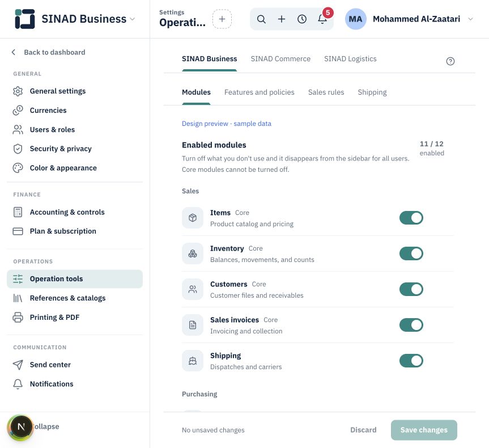Viewport: 489px width, 448px height.
Task: Open Plan & subscription card icon
Action: 18,231
